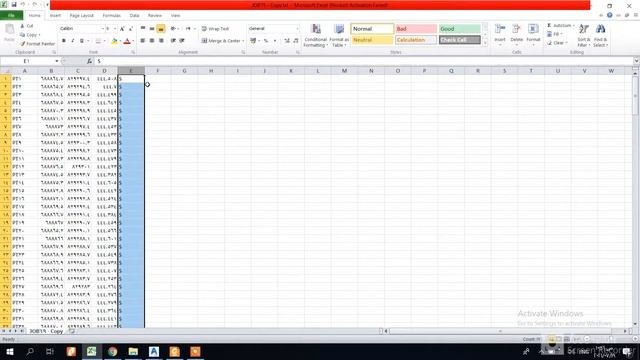Decrease the cell indent

coord(173,41)
